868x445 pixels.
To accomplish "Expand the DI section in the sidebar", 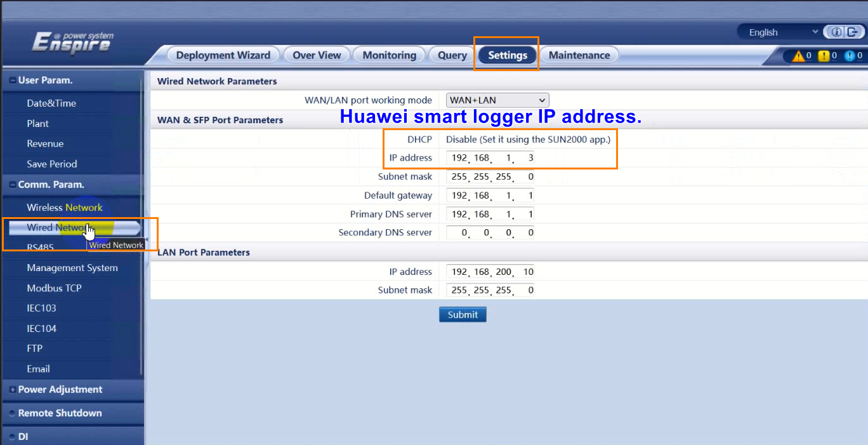I will click(22, 436).
